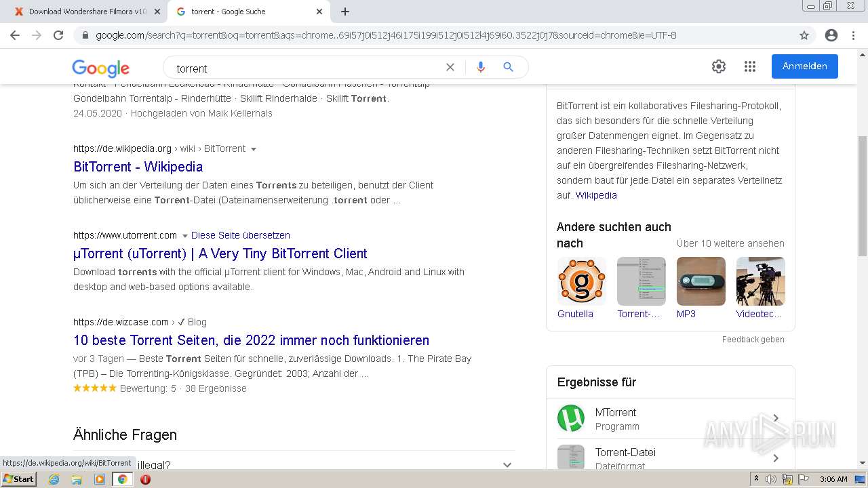Click Feedback geben

click(x=753, y=340)
